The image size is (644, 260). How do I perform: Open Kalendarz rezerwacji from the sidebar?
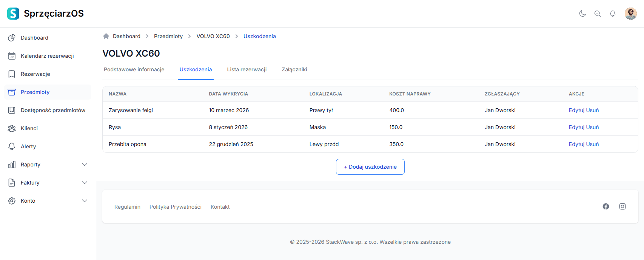pos(47,56)
